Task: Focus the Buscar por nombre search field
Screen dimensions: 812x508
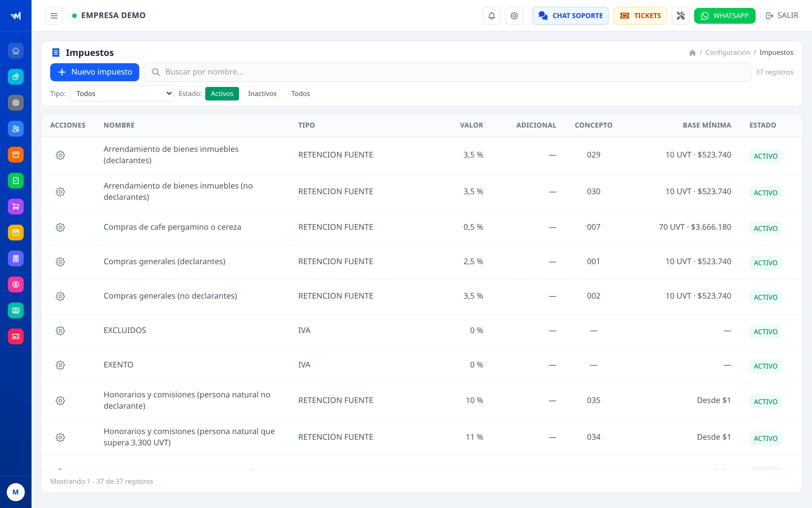Action: pos(447,72)
